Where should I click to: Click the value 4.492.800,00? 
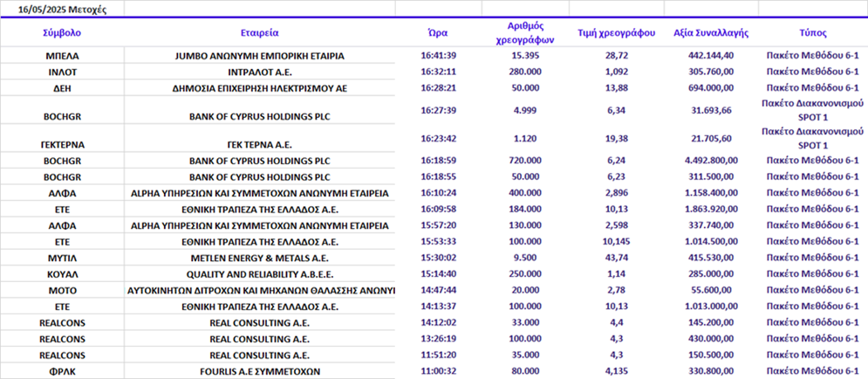[711, 160]
